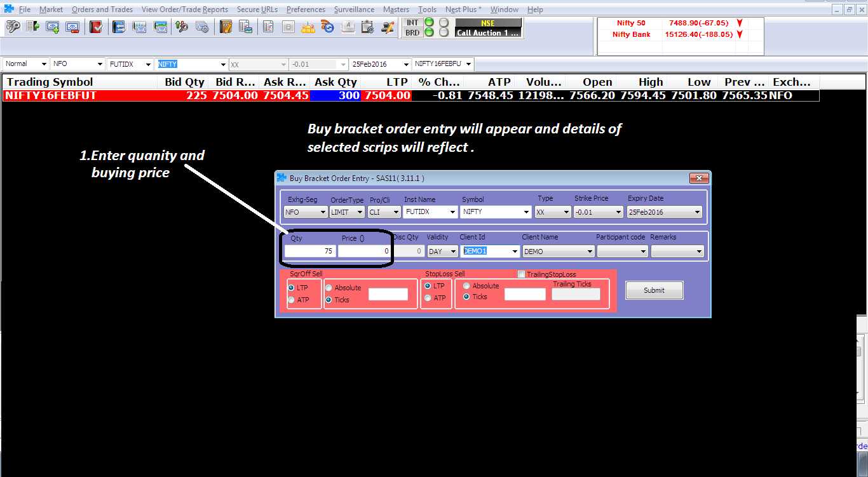Click the Price input field

tap(364, 252)
